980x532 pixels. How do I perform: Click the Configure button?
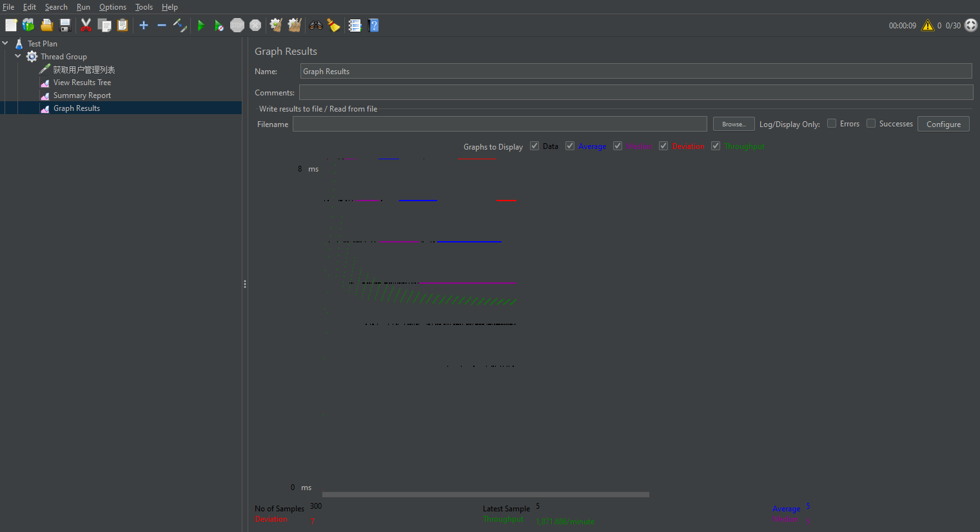click(x=943, y=124)
